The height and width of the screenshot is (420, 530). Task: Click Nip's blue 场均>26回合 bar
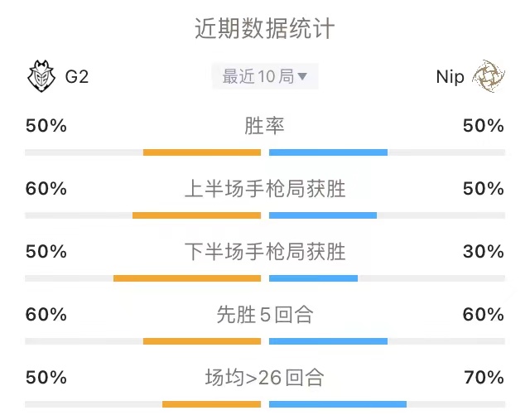(x=338, y=404)
